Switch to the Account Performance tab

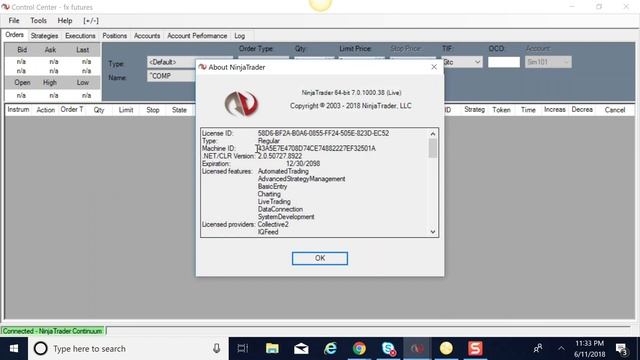tap(197, 36)
